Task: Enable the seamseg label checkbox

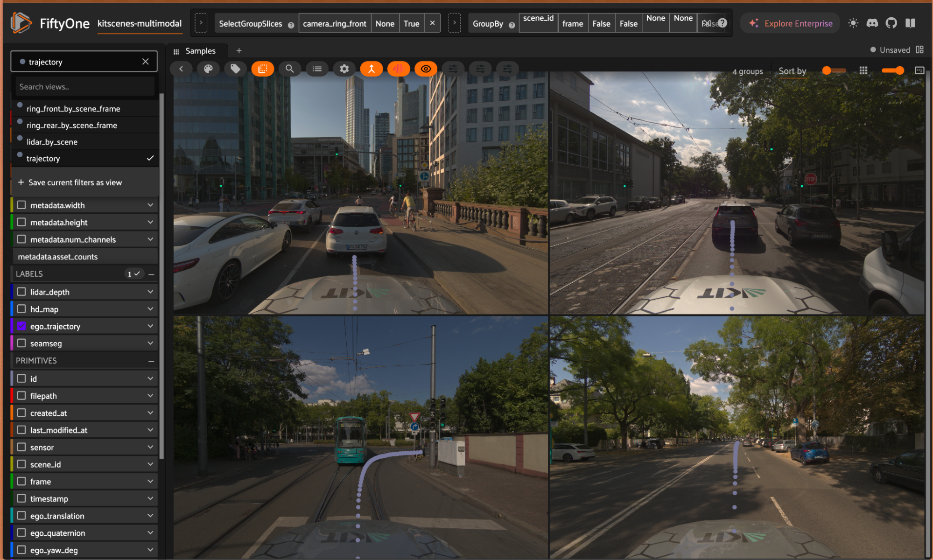Action: point(21,343)
